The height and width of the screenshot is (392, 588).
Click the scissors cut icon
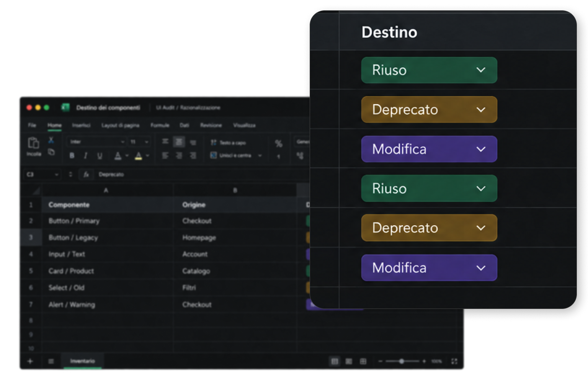tap(51, 140)
